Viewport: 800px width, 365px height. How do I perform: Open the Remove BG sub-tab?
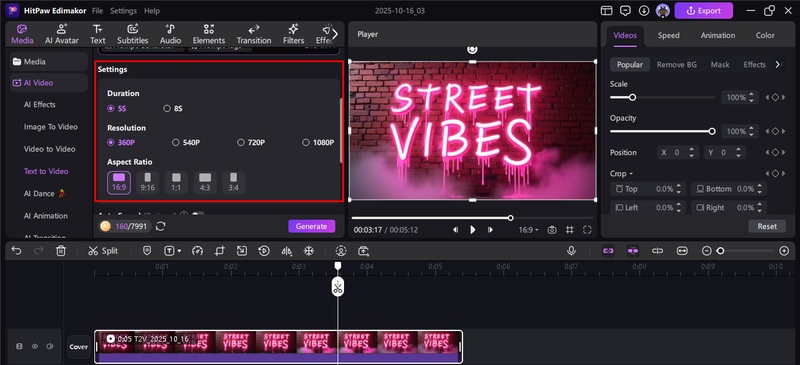(x=677, y=64)
